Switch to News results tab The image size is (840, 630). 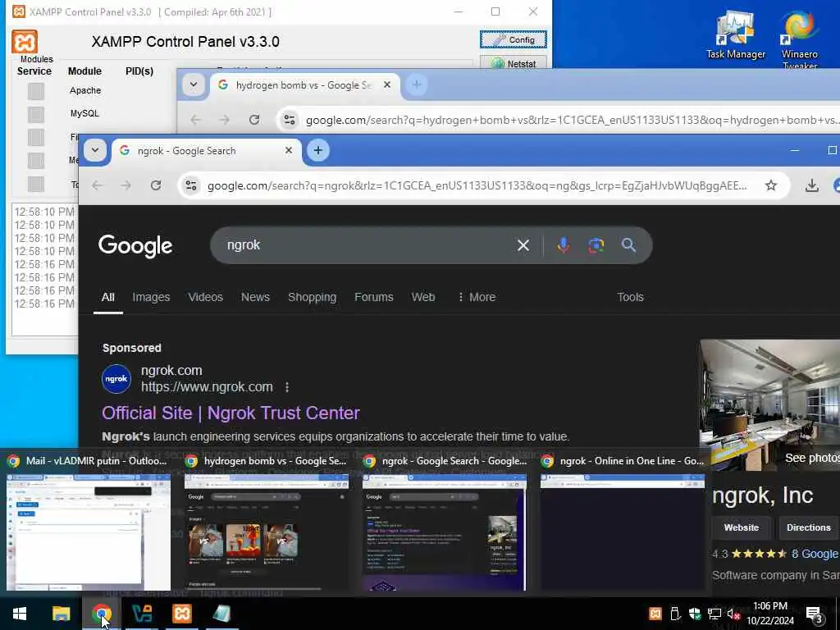255,297
